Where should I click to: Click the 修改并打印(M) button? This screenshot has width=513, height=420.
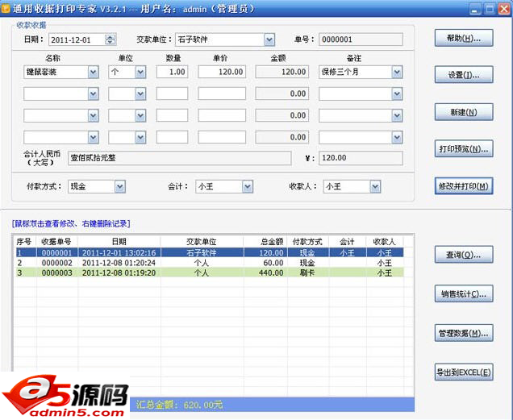coord(464,186)
